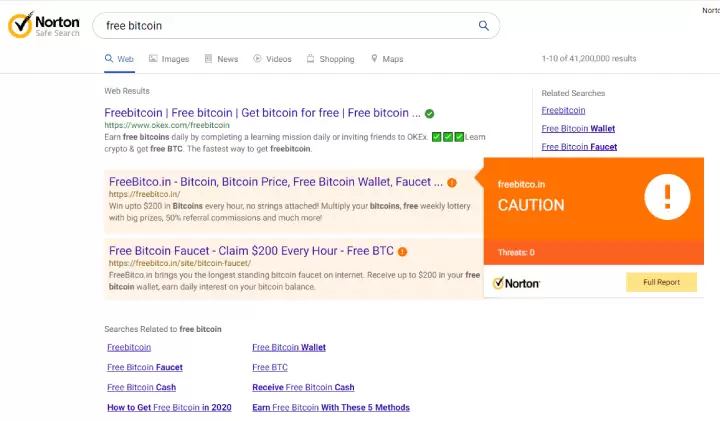Click the Norton logo in the popup
The image size is (720, 421).
[517, 283]
